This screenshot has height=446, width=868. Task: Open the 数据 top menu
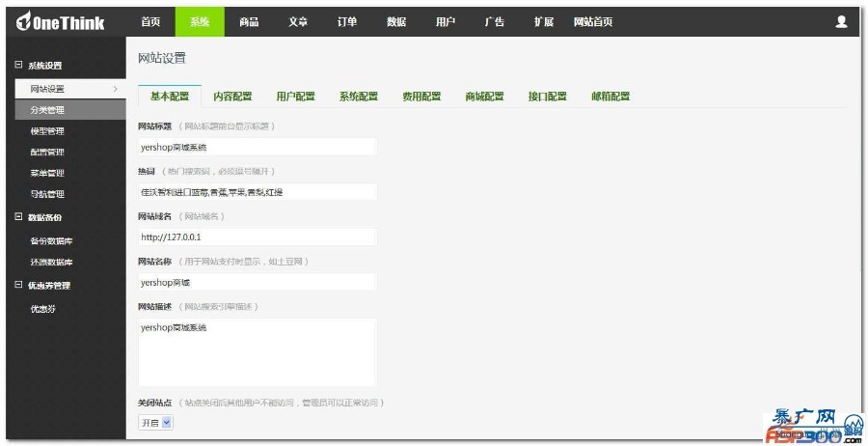(396, 22)
